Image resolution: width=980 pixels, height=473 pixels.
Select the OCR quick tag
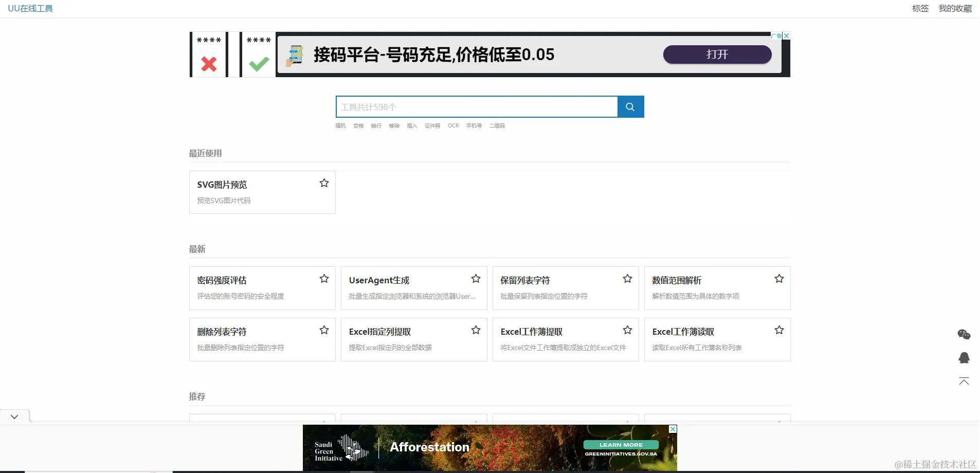pyautogui.click(x=453, y=125)
